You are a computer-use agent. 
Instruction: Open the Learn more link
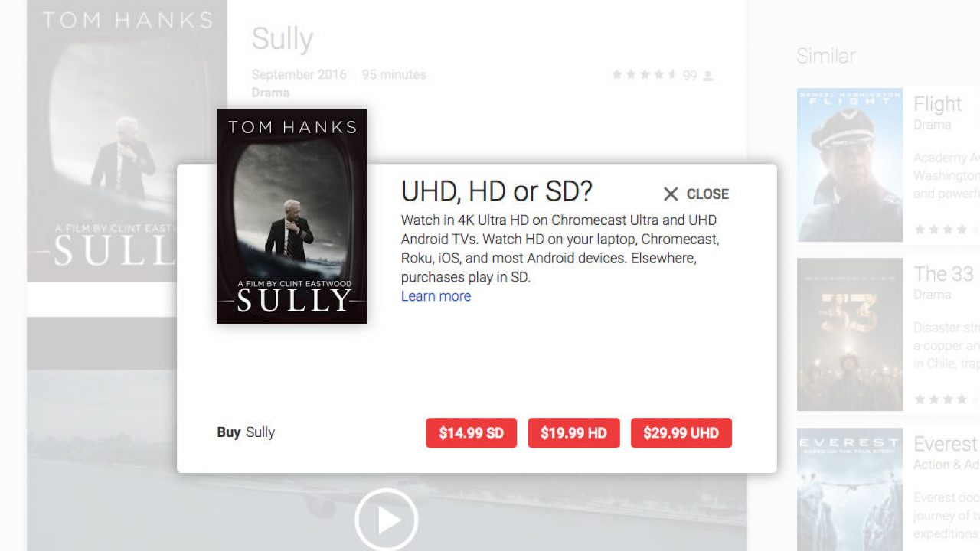[x=436, y=296]
